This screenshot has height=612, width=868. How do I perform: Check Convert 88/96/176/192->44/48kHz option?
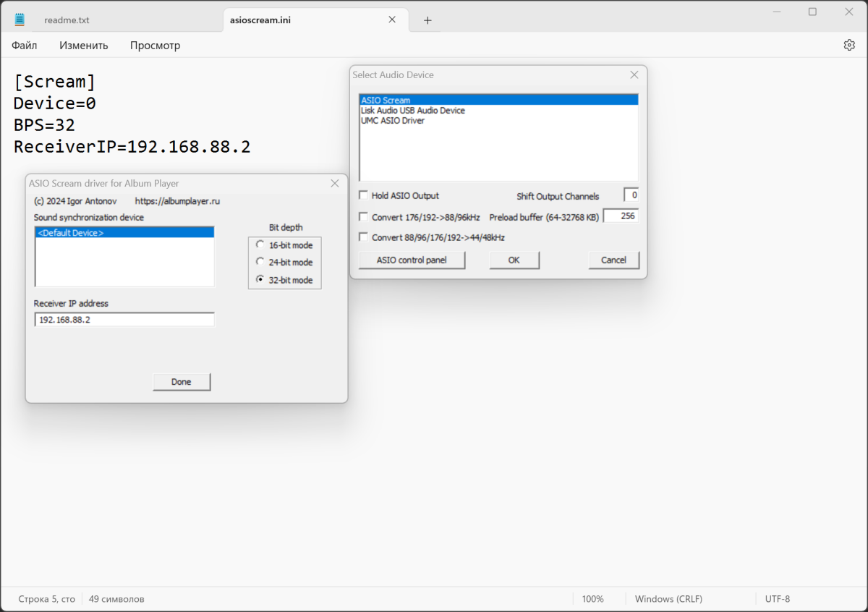pos(363,237)
